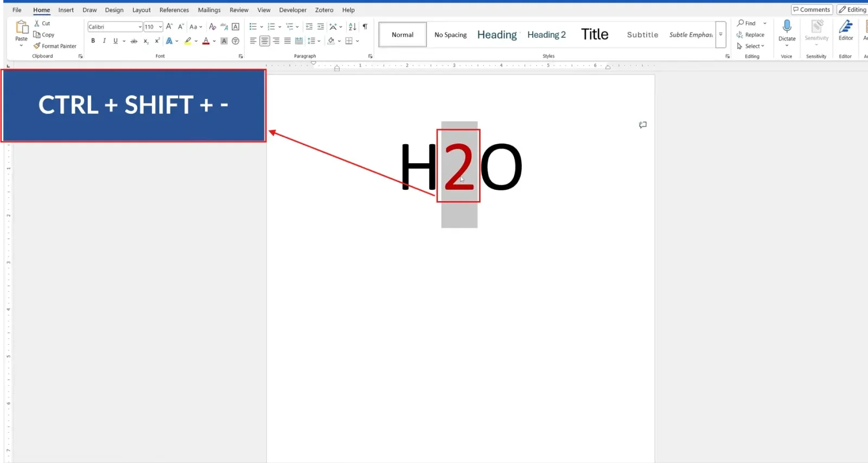The image size is (868, 463).
Task: Toggle underline formatting
Action: pyautogui.click(x=116, y=41)
